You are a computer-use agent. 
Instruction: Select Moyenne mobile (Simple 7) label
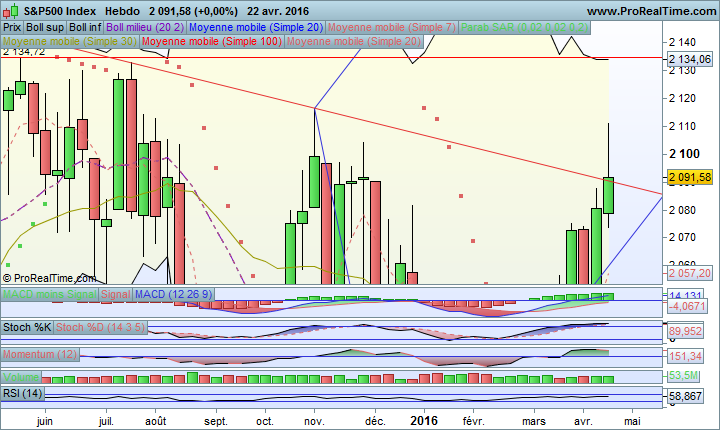[392, 28]
